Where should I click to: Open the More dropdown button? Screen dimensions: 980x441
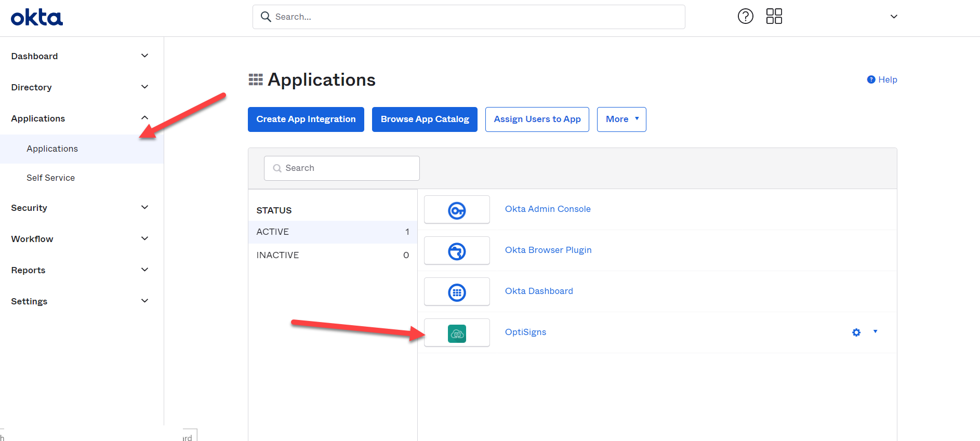pos(621,119)
